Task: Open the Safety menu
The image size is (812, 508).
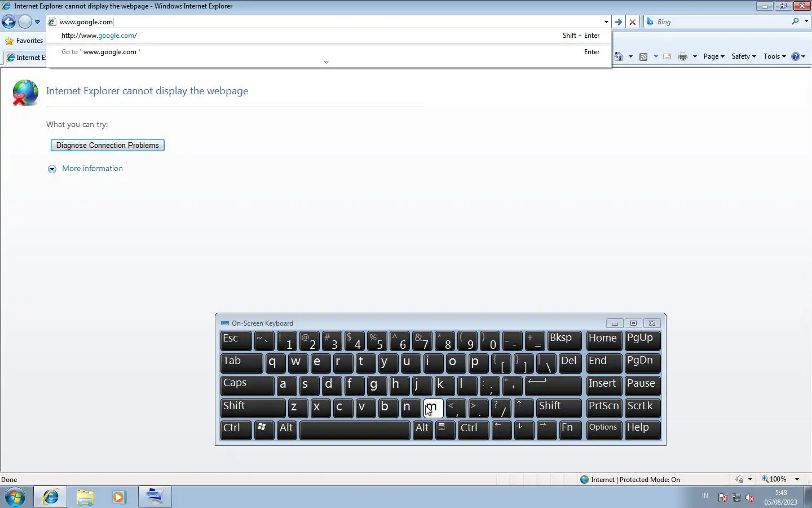Action: pyautogui.click(x=744, y=56)
